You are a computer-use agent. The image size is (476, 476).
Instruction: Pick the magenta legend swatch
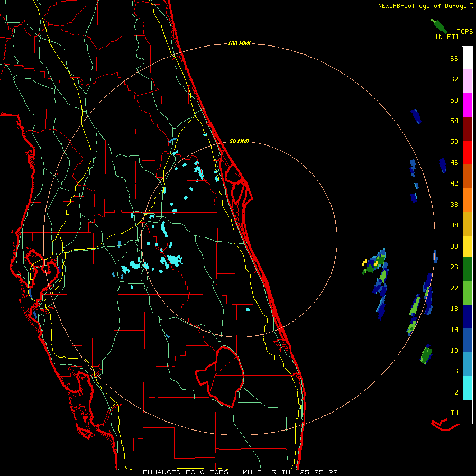click(467, 105)
